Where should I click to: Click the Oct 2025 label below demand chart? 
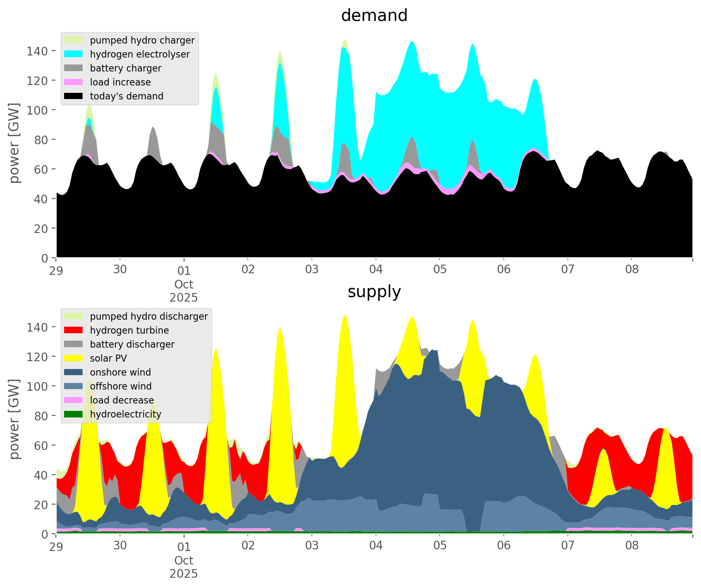click(184, 291)
